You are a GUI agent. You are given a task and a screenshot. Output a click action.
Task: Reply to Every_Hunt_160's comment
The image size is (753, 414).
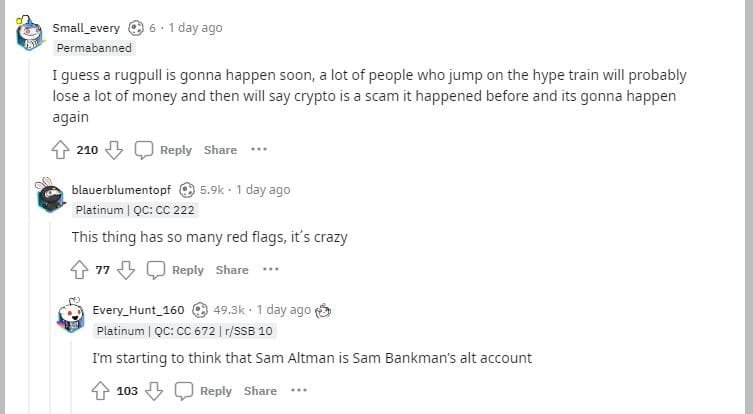(205, 391)
